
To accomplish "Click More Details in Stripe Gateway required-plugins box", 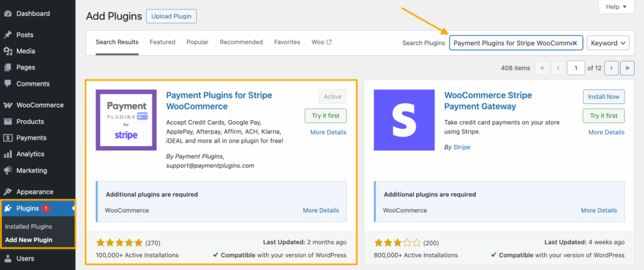I will (599, 210).
